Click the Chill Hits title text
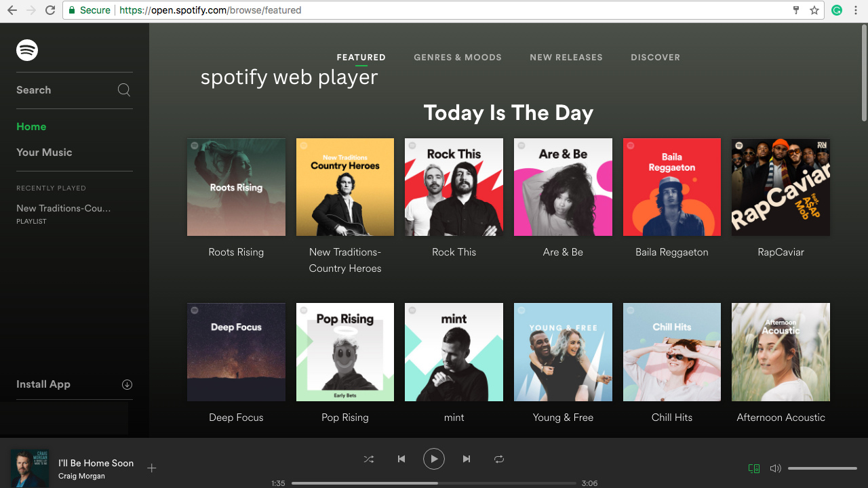The image size is (868, 488). [x=672, y=418]
